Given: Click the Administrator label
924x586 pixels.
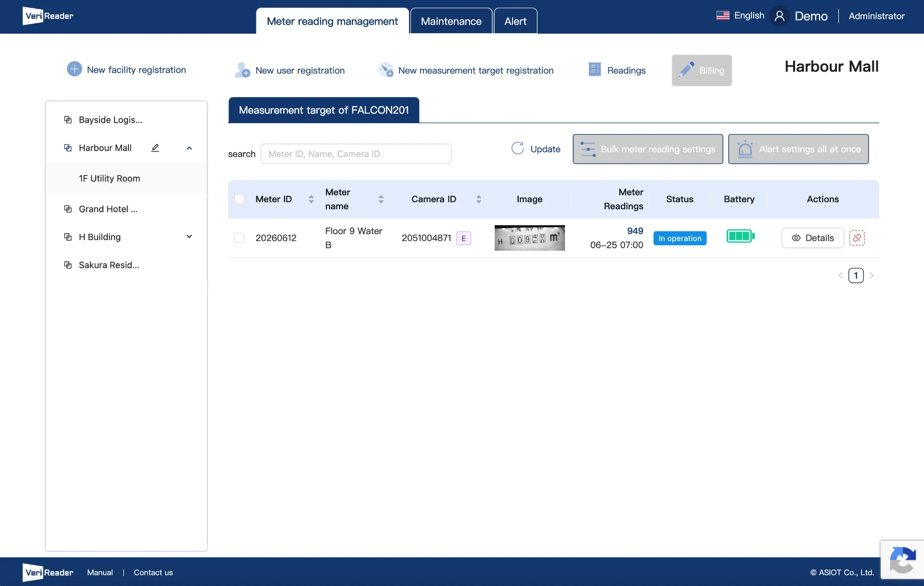Looking at the screenshot, I should point(876,16).
